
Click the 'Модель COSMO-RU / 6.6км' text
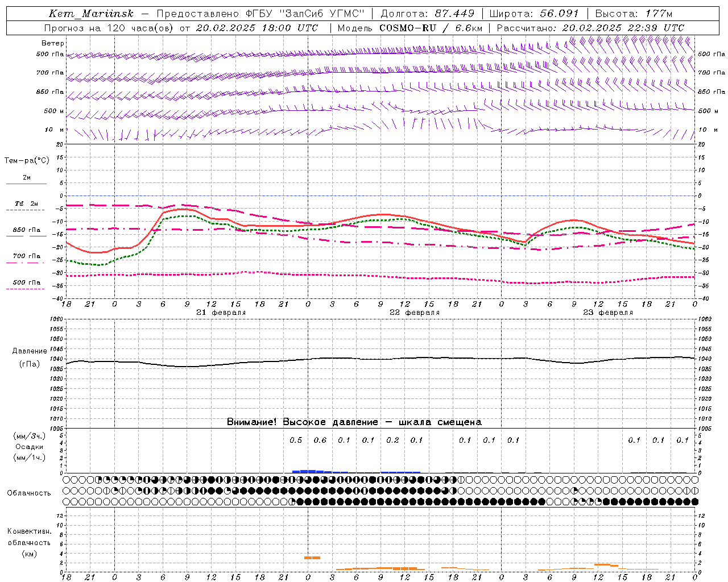[409, 28]
